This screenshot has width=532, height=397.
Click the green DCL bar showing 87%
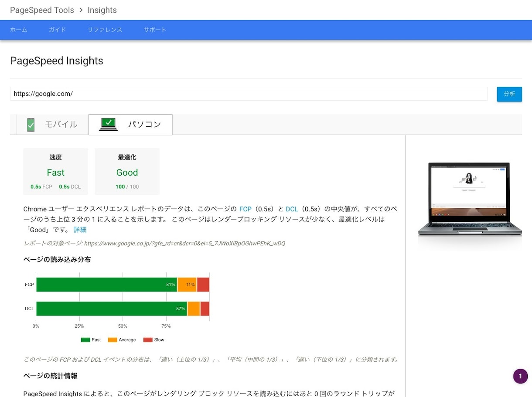coord(112,309)
